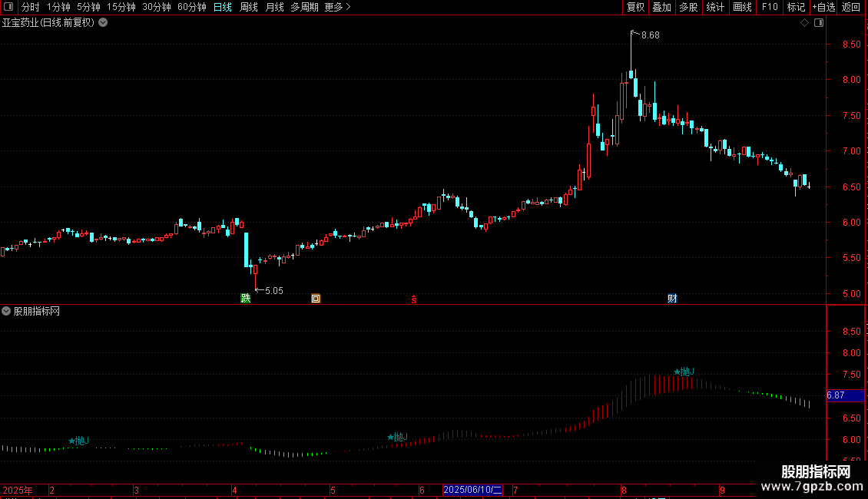Open F10 company information
This screenshot has height=499, width=868.
(770, 7)
